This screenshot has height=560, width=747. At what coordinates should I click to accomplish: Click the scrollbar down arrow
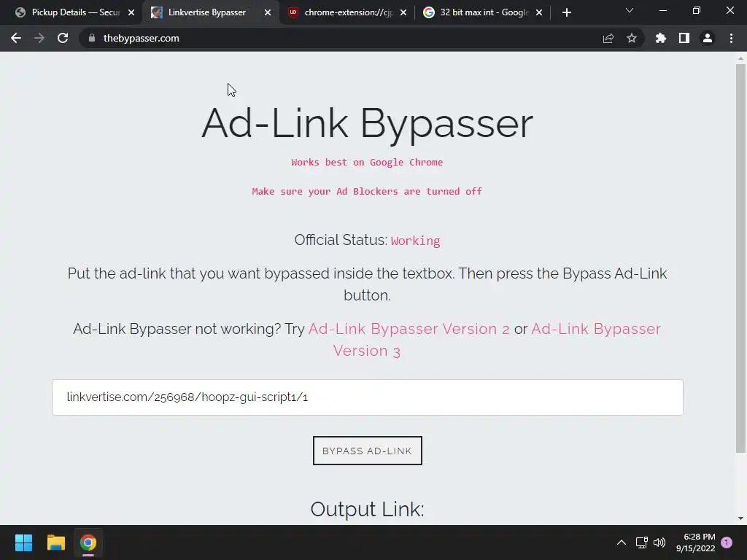click(740, 518)
